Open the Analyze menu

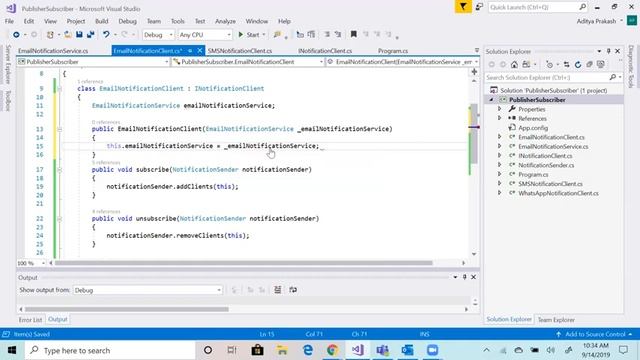225,21
